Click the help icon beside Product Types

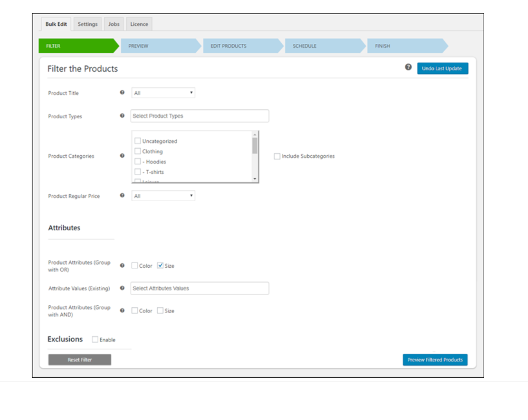coord(121,116)
